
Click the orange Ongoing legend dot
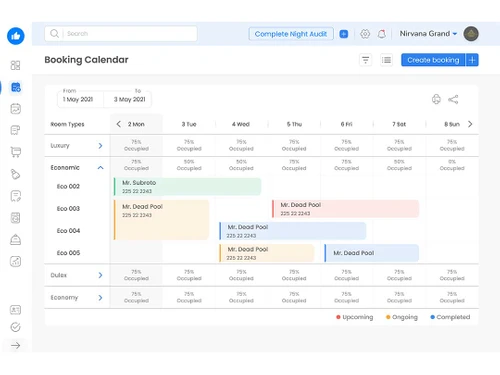388,317
